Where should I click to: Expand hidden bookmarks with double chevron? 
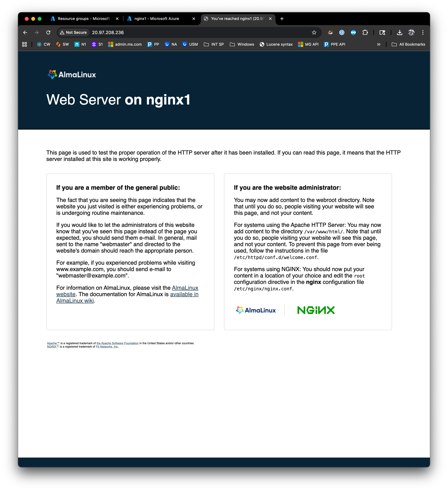point(378,44)
